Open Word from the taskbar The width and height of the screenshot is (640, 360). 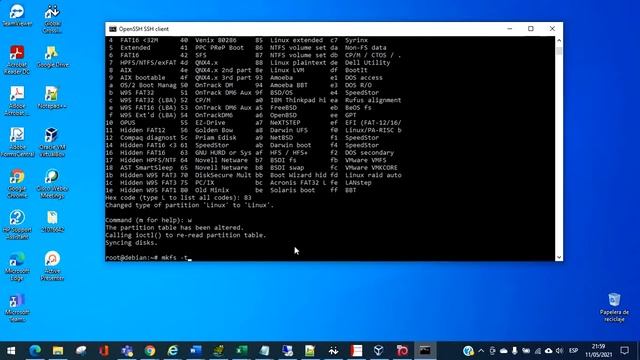tap(196, 351)
